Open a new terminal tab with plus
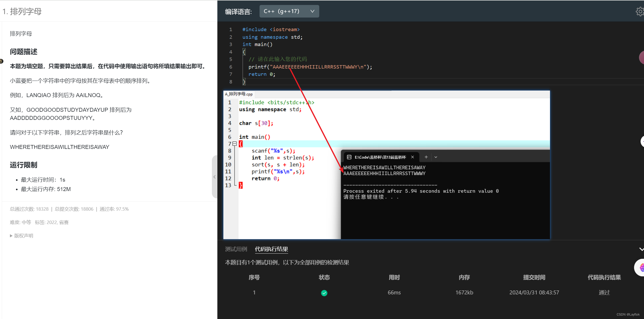Screen dimensions: 644x319 [426, 157]
